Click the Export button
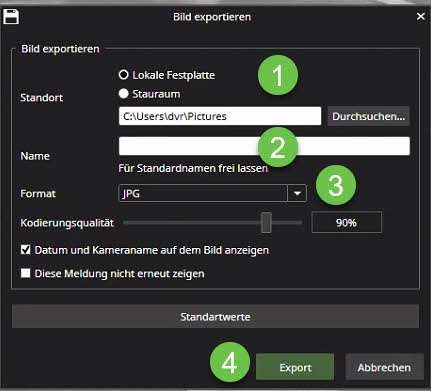Screen dimensions: 431x391 tap(295, 367)
